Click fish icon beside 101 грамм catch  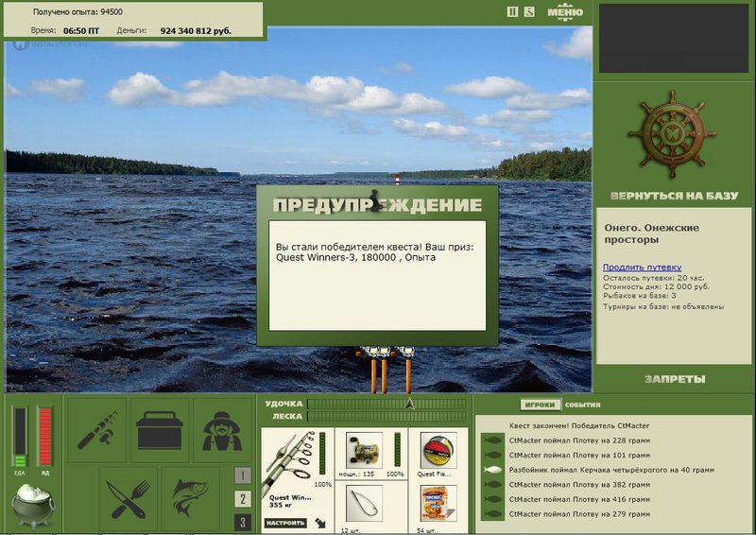click(493, 455)
